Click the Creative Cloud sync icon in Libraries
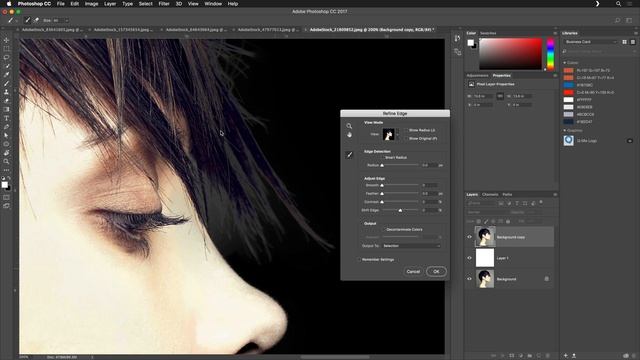This screenshot has width=640, height=360. pos(627,356)
